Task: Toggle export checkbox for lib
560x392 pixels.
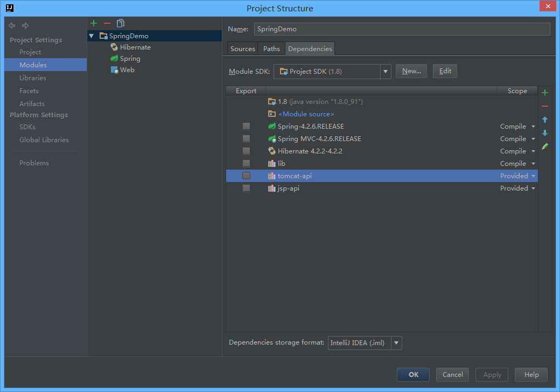Action: click(246, 164)
